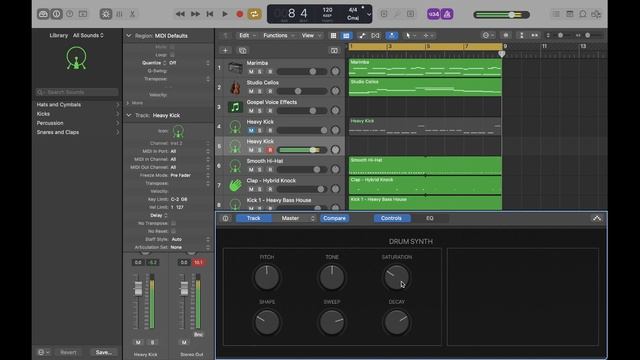Viewport: 640px width, 360px height.
Task: Show Global Tracks button above track headers
Action: pos(334,51)
